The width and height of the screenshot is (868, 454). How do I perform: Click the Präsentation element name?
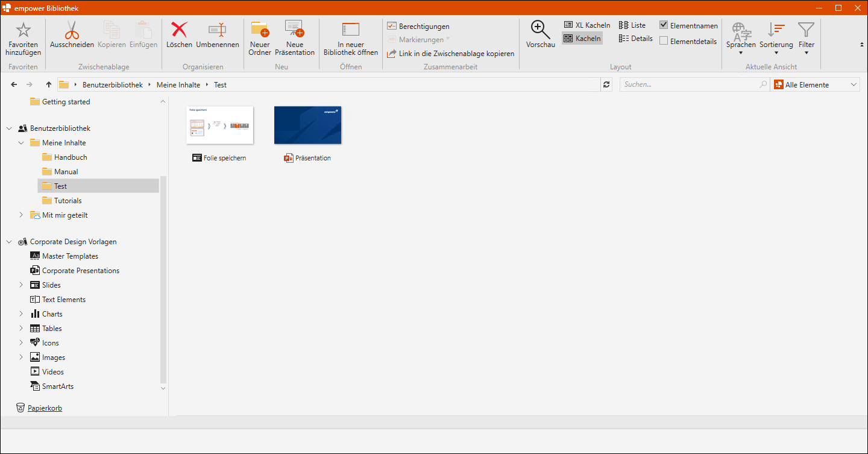click(313, 158)
